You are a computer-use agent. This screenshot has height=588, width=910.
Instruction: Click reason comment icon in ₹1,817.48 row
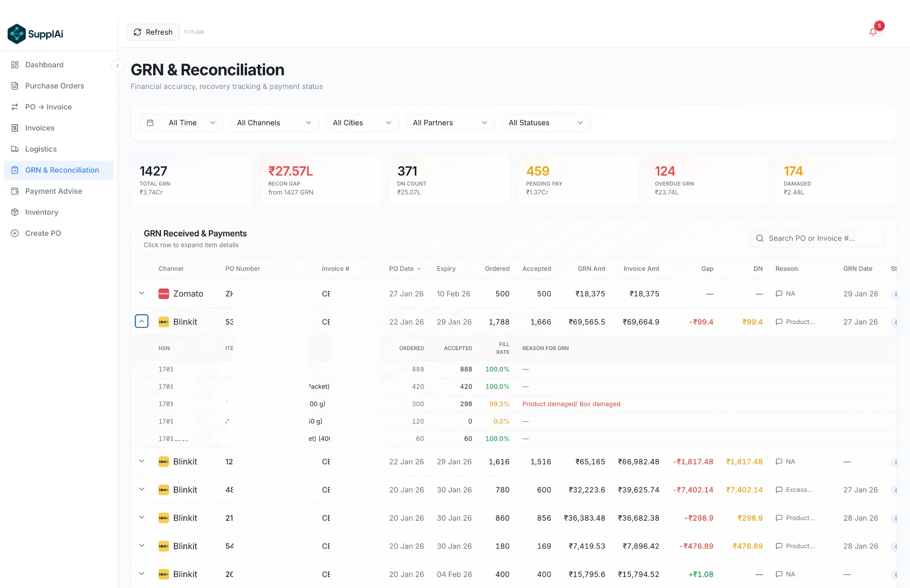[x=779, y=461]
